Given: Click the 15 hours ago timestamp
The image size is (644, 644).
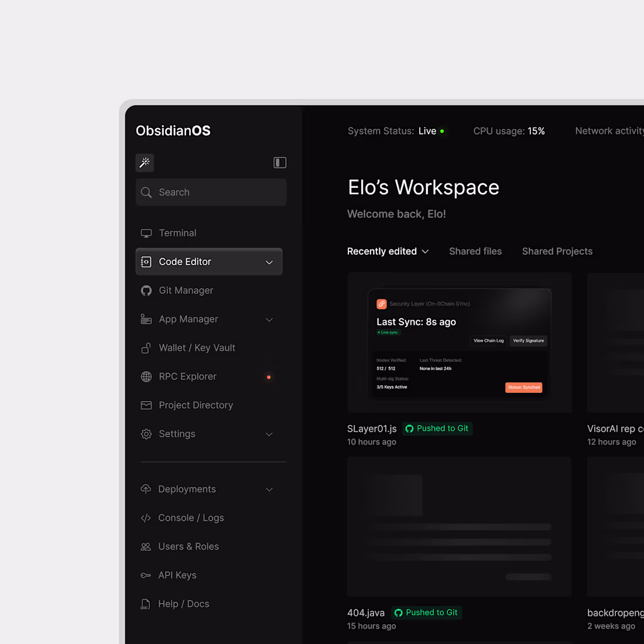Looking at the screenshot, I should pos(372,626).
